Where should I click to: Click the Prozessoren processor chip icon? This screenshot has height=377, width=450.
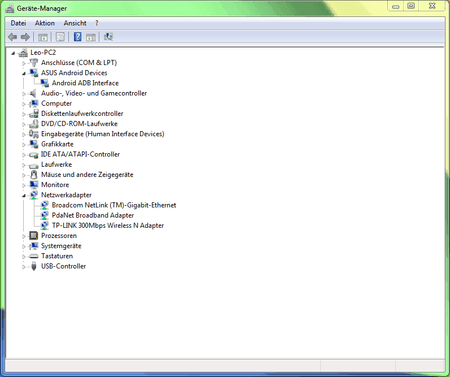(x=34, y=236)
